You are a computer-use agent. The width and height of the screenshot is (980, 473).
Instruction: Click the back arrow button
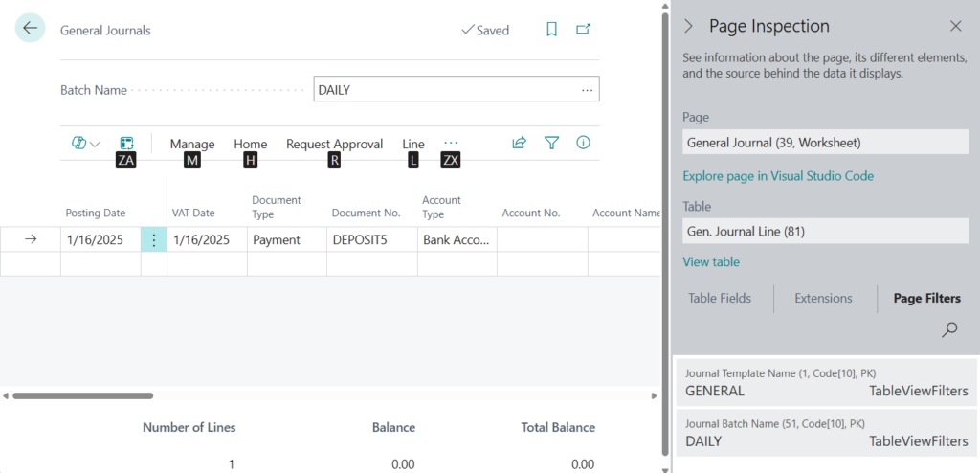coord(30,29)
